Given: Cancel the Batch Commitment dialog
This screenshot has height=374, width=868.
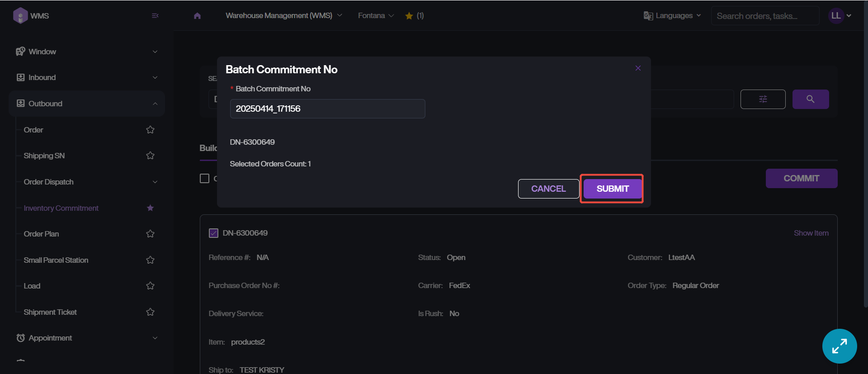Looking at the screenshot, I should (548, 189).
